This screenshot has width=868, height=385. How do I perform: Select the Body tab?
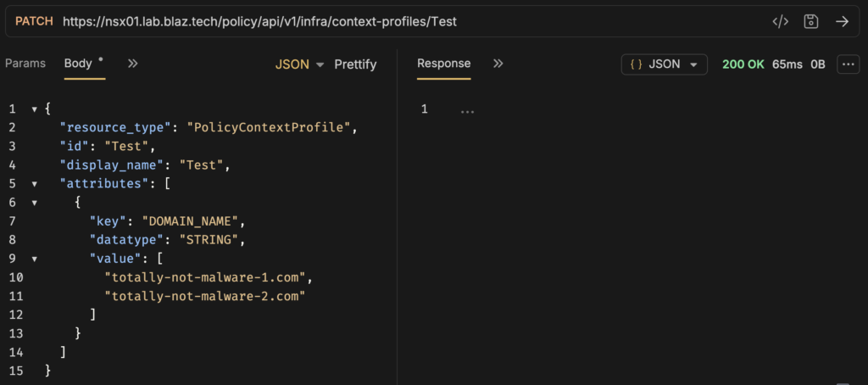pos(78,64)
